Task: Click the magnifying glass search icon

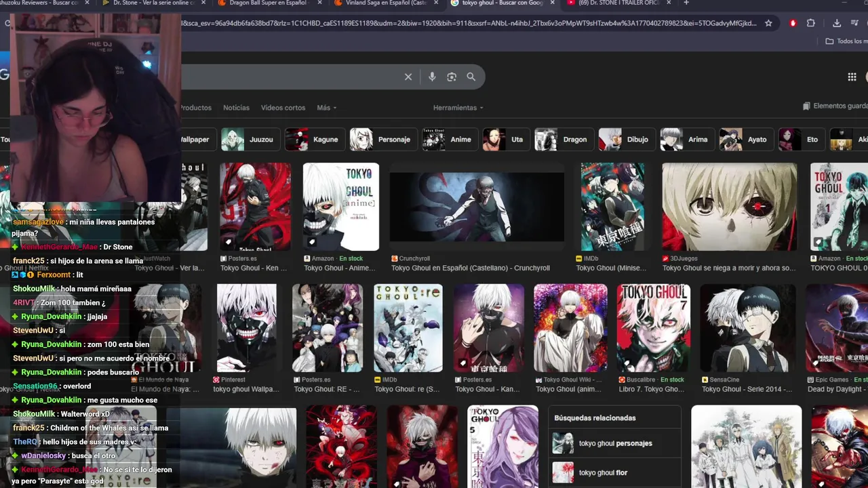Action: [x=471, y=77]
